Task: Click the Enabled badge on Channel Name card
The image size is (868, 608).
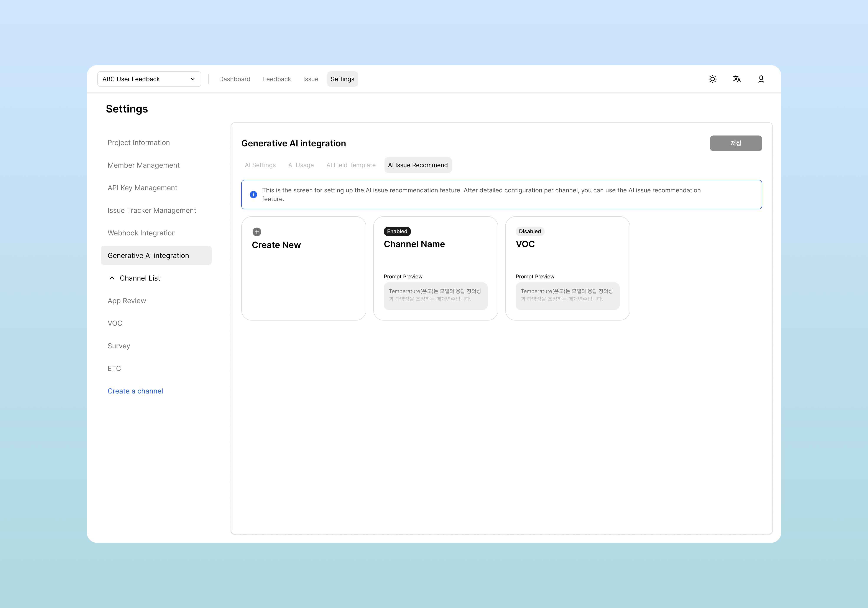Action: (397, 231)
